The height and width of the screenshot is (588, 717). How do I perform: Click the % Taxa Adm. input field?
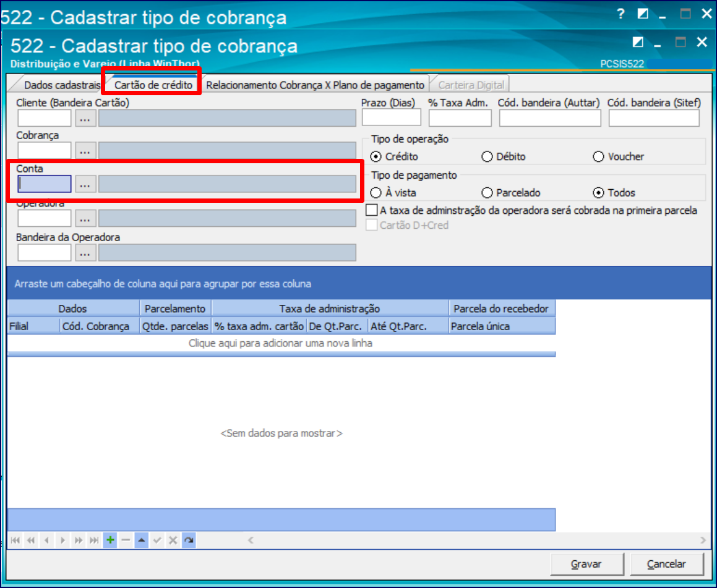[460, 118]
